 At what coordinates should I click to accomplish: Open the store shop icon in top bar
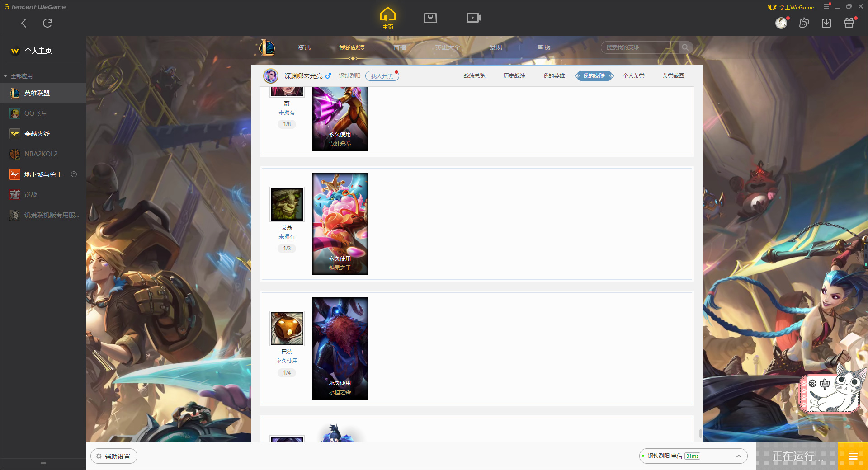click(430, 18)
